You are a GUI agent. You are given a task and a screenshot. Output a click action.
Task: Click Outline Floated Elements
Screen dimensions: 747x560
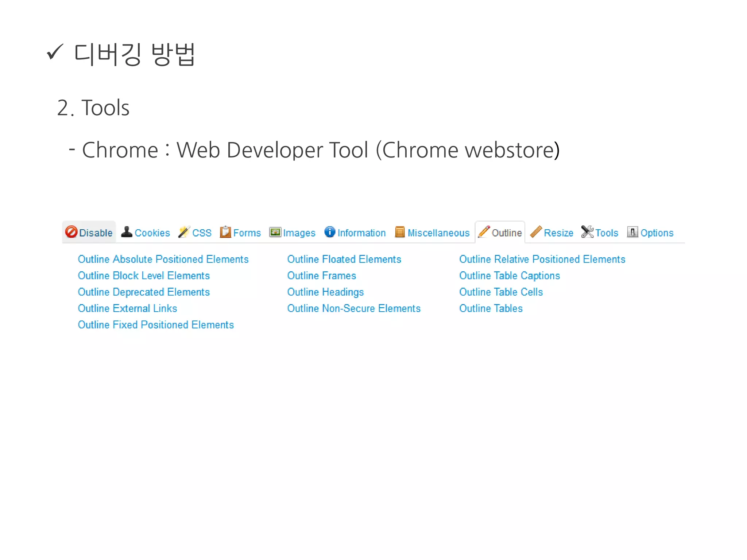coord(344,259)
